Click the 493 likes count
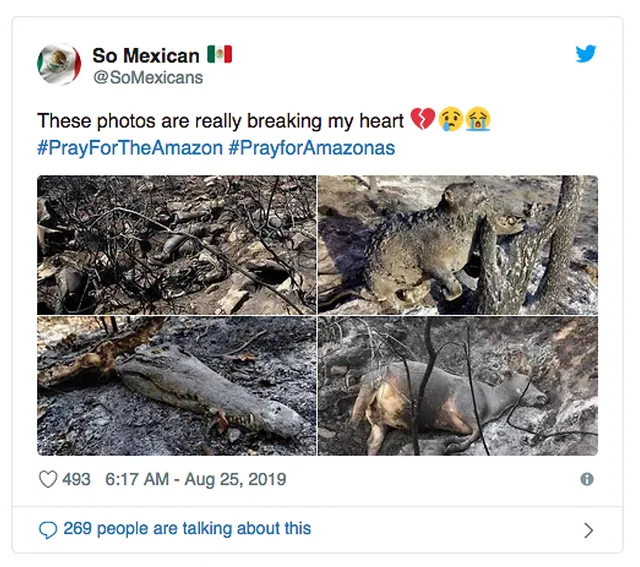The image size is (640, 567). (x=76, y=479)
